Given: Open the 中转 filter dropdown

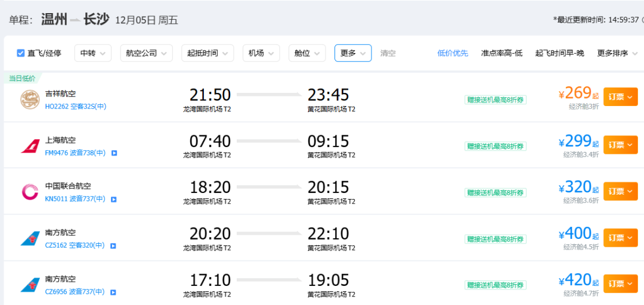Looking at the screenshot, I should pyautogui.click(x=92, y=53).
